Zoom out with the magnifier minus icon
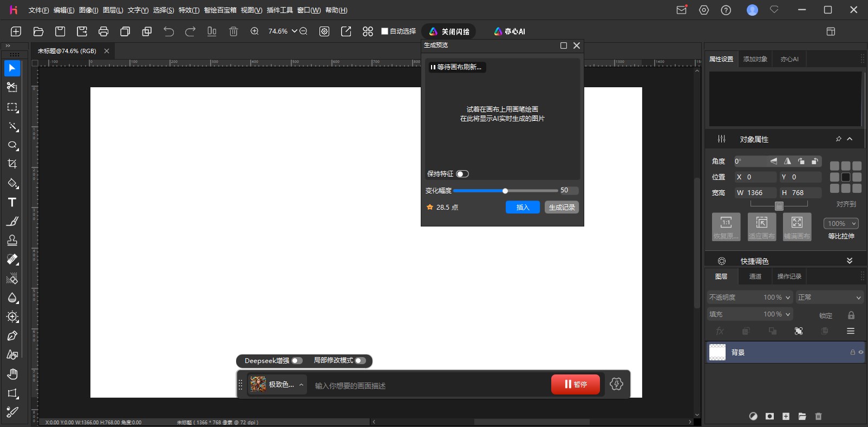This screenshot has height=427, width=868. (303, 31)
